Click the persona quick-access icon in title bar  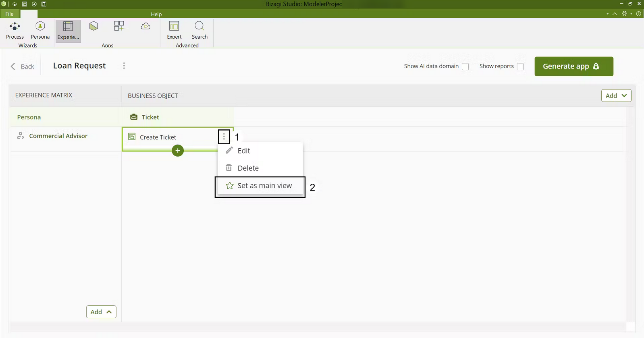tap(34, 4)
